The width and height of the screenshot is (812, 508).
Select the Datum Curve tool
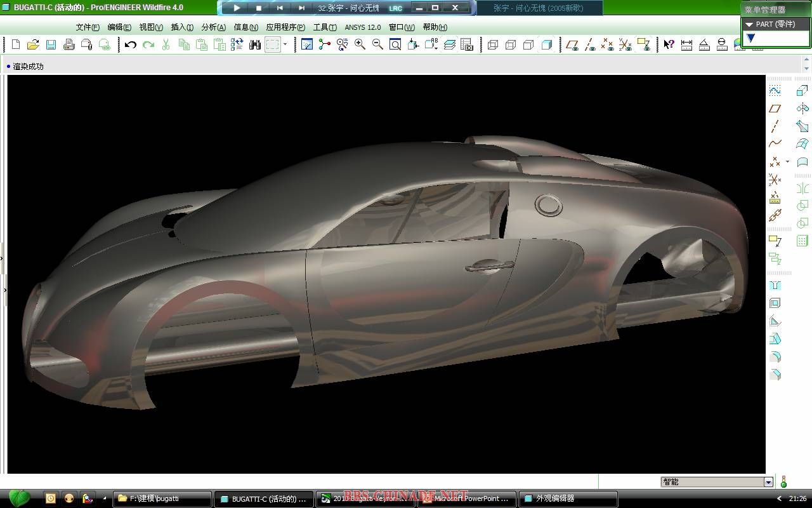tap(775, 144)
